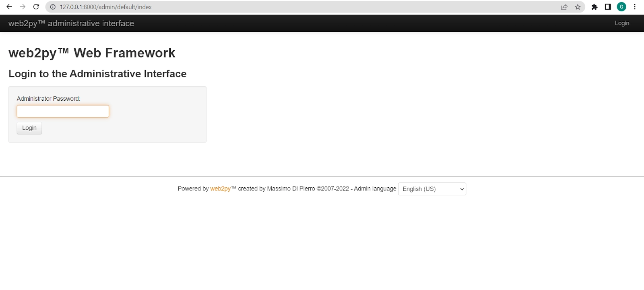Click Login link in top navbar
The image size is (644, 290).
(x=622, y=23)
